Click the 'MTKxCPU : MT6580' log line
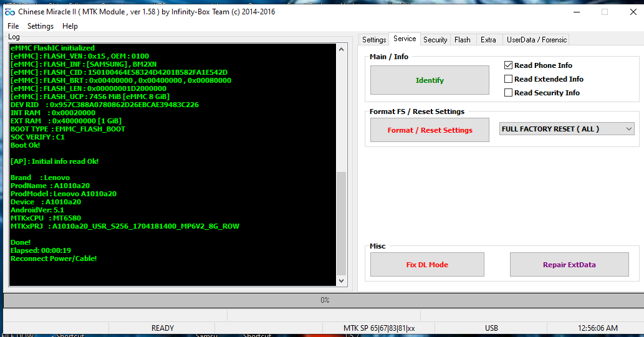The height and width of the screenshot is (337, 644). point(46,218)
